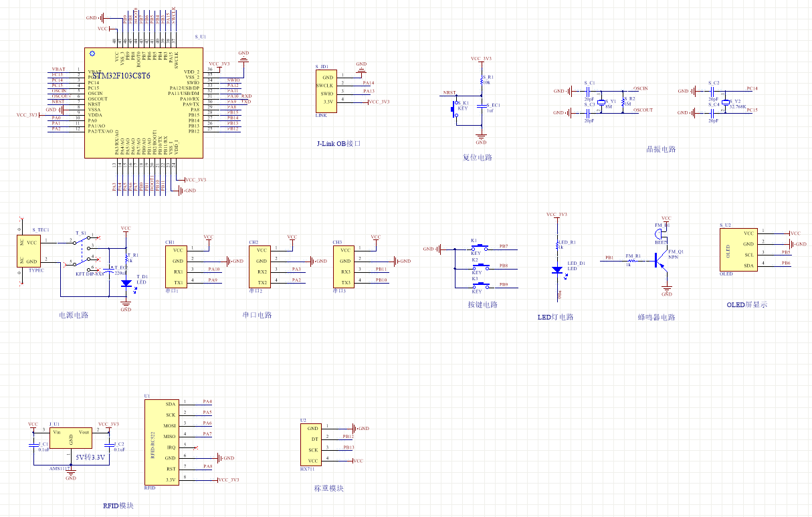Select the S_EC1 1uf capacitor
Image resolution: width=812 pixels, height=517 pixels.
pyautogui.click(x=483, y=106)
